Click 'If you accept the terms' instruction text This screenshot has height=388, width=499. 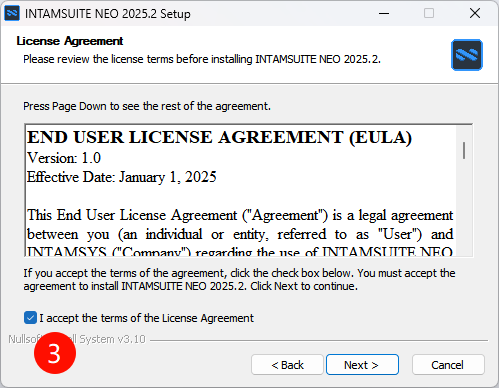click(x=239, y=279)
